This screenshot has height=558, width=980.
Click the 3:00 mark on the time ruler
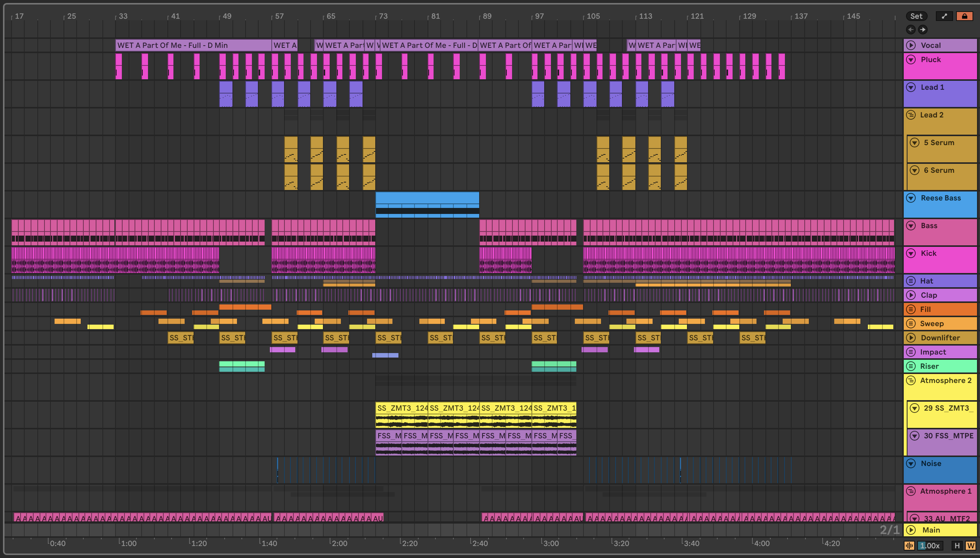551,543
